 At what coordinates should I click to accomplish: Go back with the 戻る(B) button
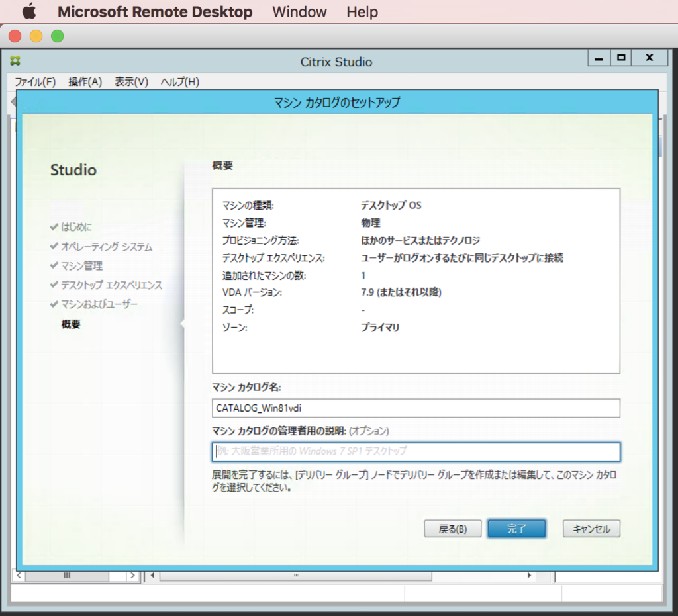[x=453, y=529]
